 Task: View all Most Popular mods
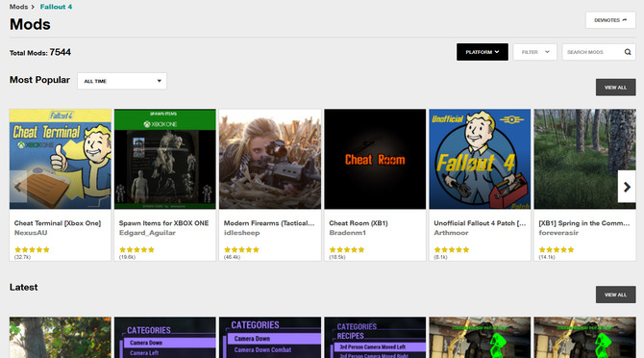tap(616, 88)
